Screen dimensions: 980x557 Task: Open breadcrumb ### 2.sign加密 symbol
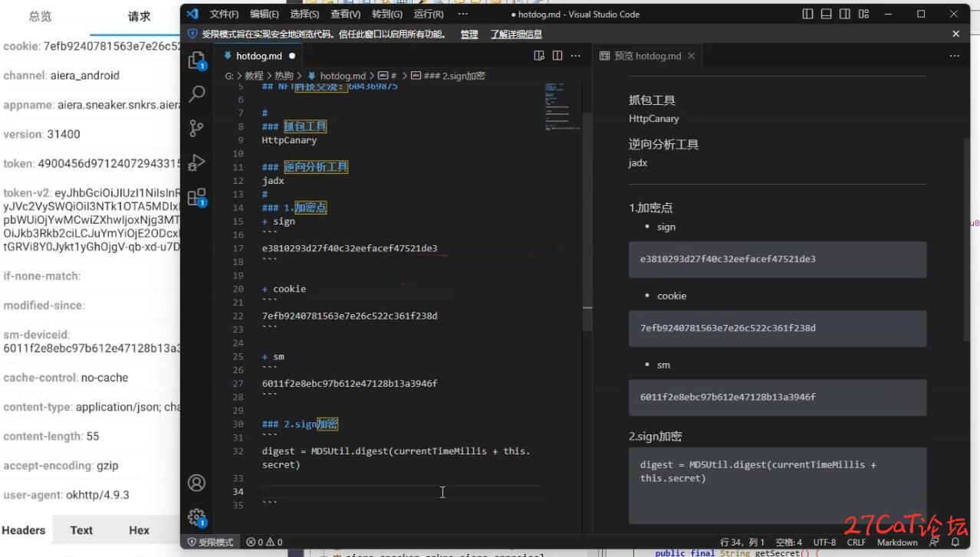(x=448, y=76)
